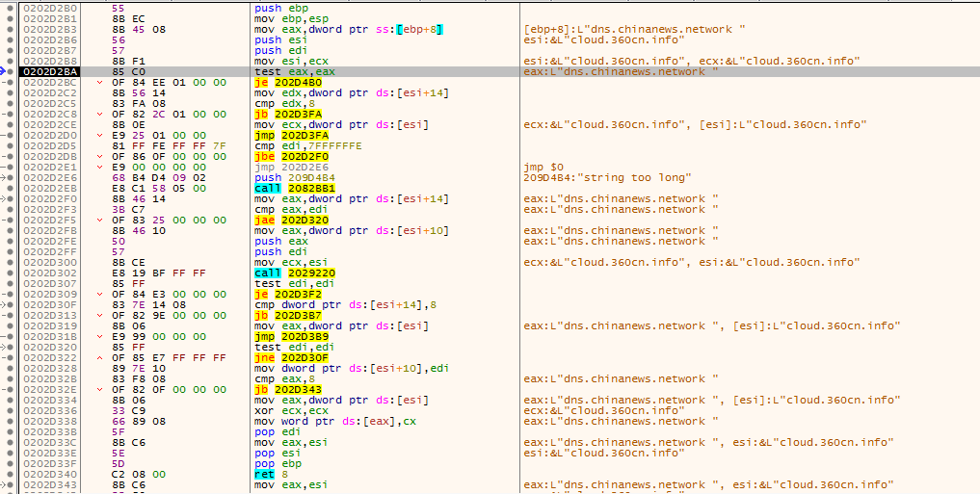
Task: Select address 0202D2F0
Action: (x=50, y=199)
